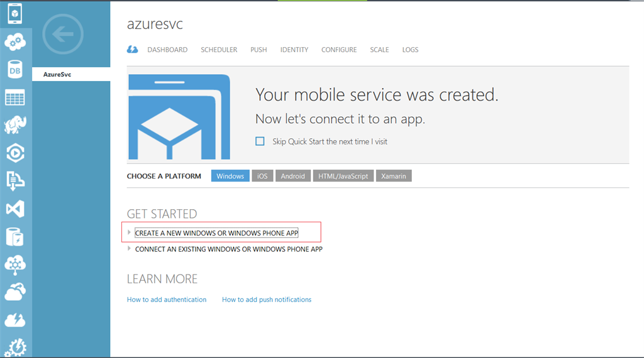View the Logs tab
Screen dimensions: 644x358
pyautogui.click(x=410, y=50)
